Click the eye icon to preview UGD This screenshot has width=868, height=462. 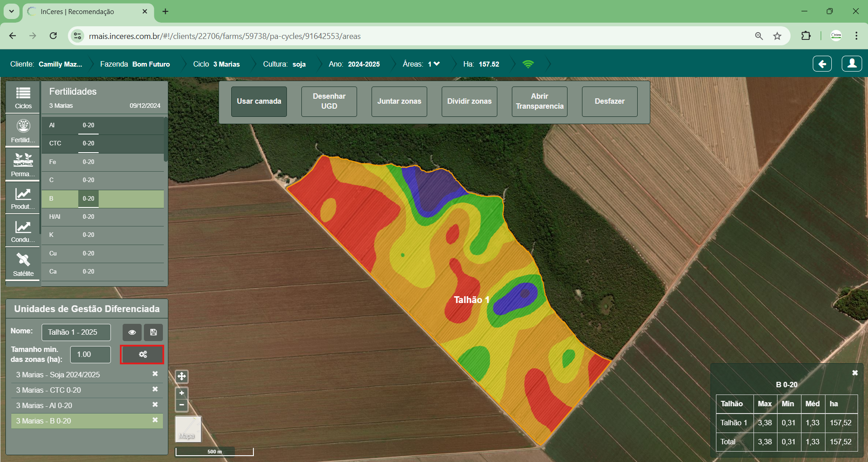tap(132, 332)
